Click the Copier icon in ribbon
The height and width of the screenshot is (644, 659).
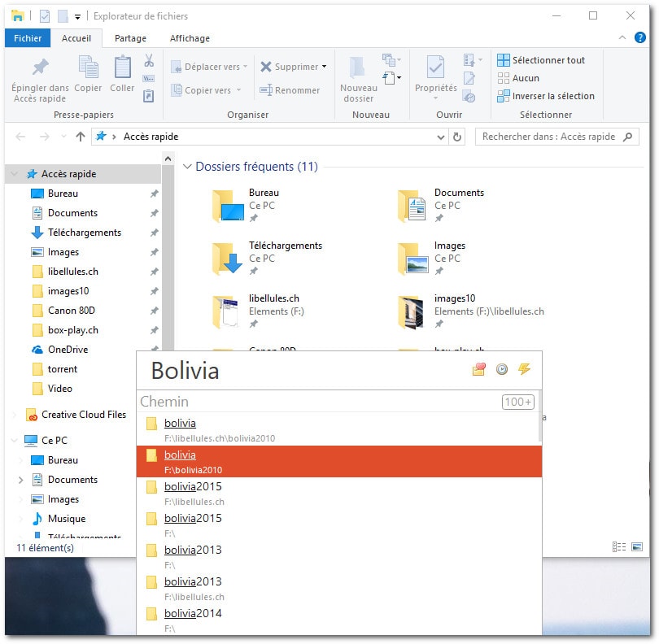click(88, 67)
